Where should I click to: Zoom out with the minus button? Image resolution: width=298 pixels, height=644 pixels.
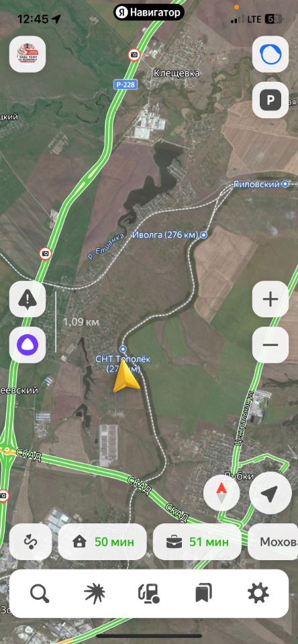[x=270, y=345]
